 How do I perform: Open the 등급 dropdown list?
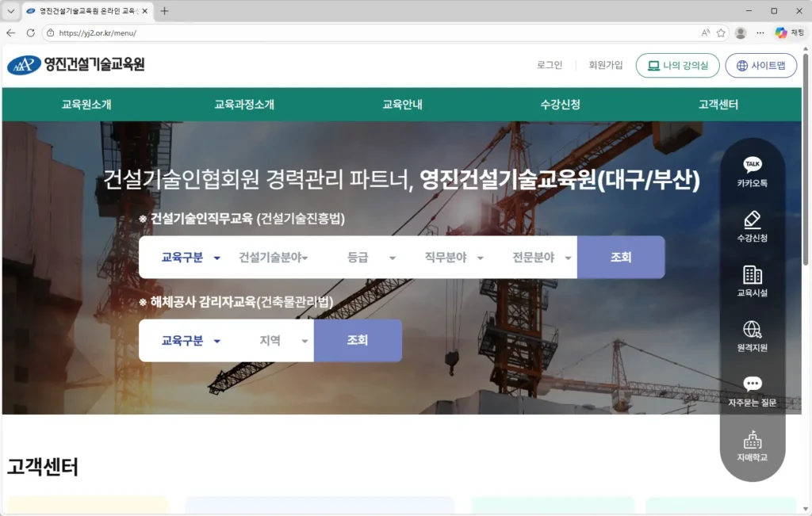(x=370, y=258)
